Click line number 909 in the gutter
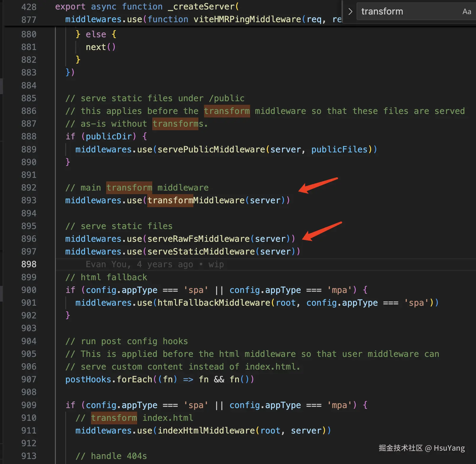Image resolution: width=476 pixels, height=464 pixels. coord(29,405)
